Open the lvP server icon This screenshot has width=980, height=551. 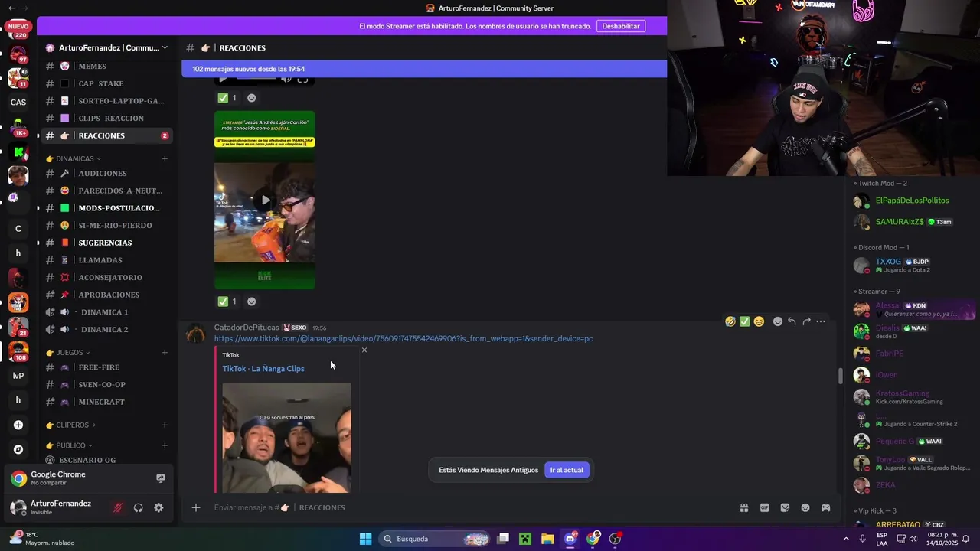pos(18,376)
